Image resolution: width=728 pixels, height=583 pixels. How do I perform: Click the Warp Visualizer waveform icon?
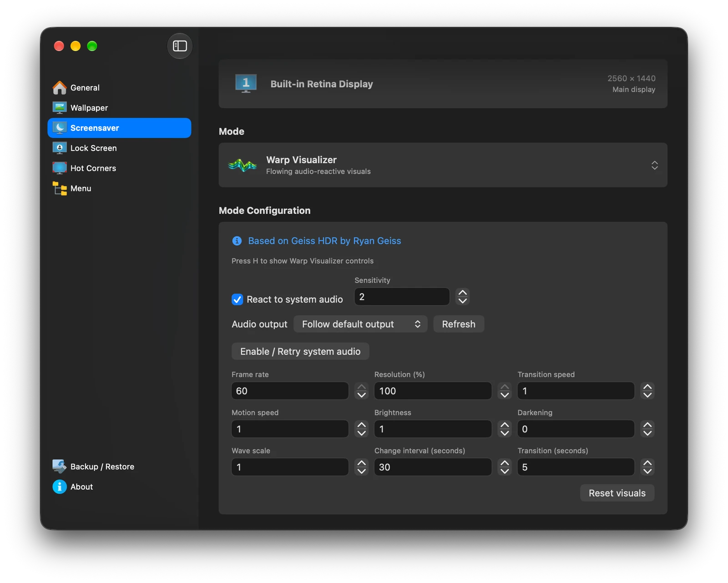pyautogui.click(x=243, y=165)
